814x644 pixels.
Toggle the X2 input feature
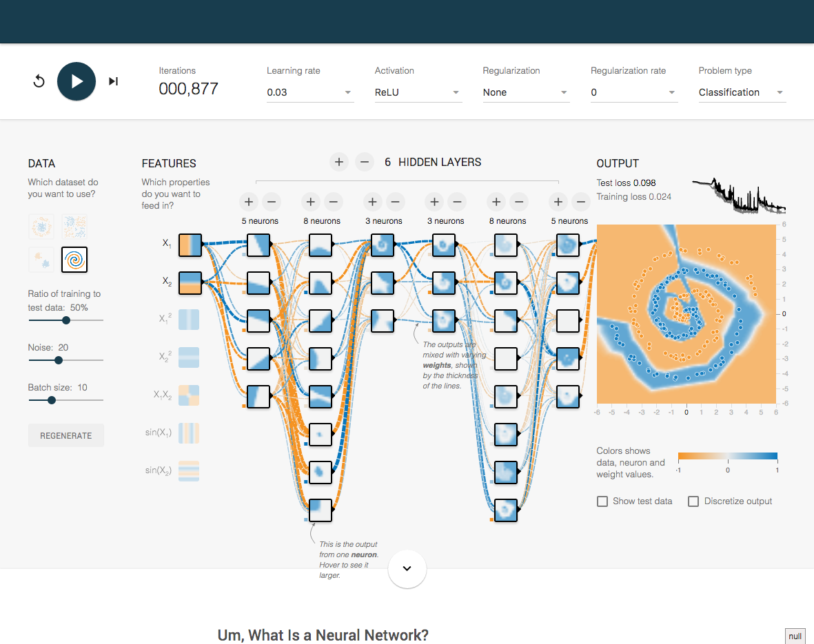tap(190, 283)
